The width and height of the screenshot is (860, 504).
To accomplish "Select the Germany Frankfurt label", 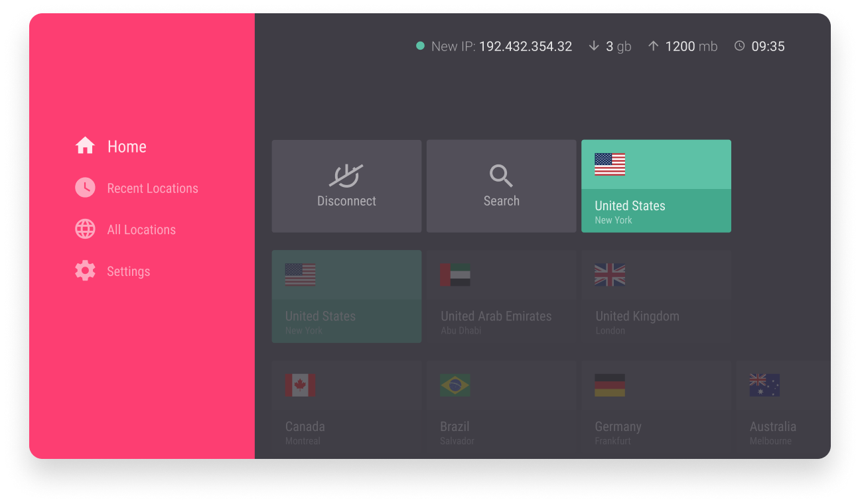I will point(618,432).
